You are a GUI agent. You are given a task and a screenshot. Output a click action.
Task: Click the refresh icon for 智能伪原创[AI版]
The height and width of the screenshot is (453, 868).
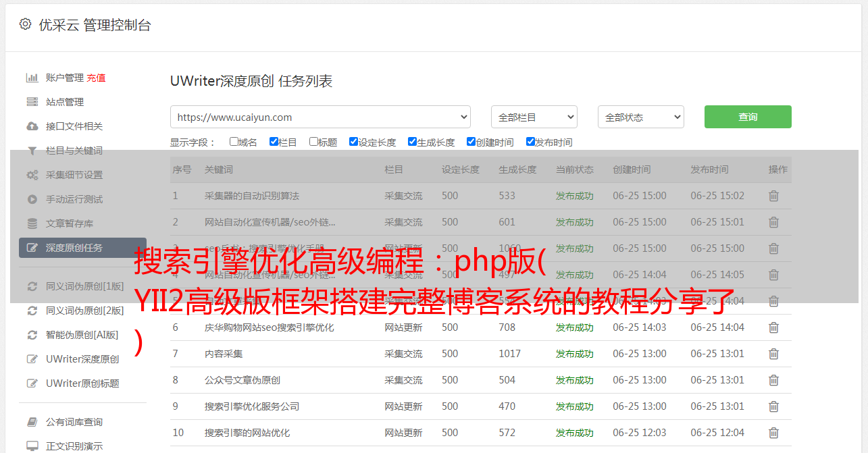click(32, 335)
